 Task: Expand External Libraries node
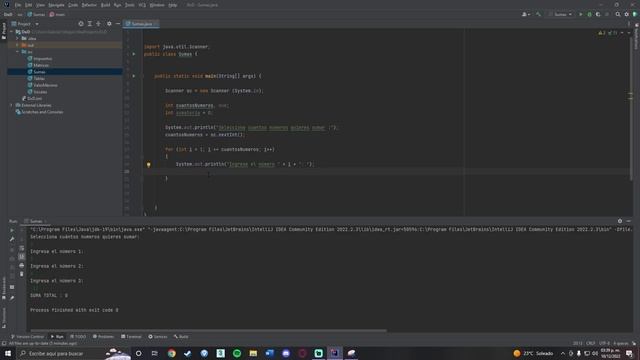[x=11, y=105]
